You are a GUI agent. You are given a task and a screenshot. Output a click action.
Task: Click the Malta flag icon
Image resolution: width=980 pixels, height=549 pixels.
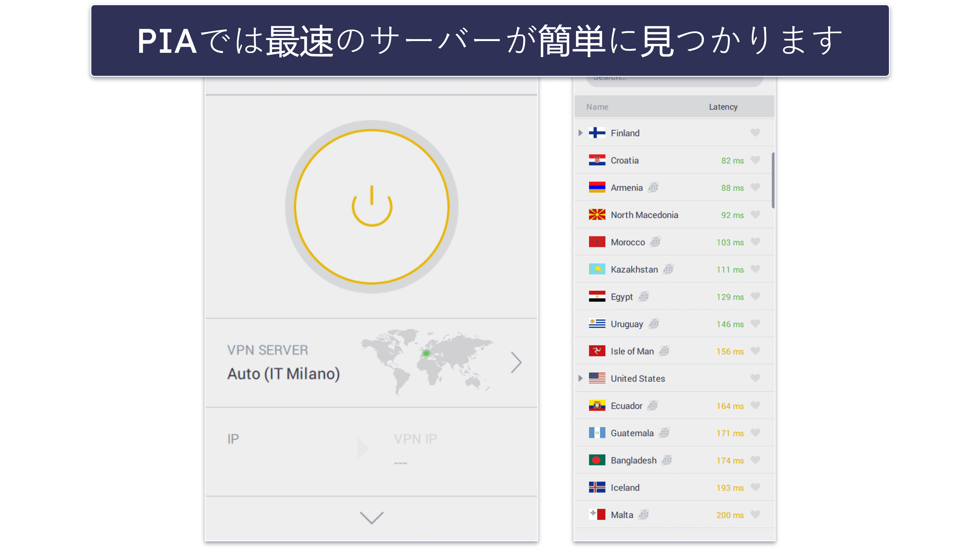click(x=597, y=515)
